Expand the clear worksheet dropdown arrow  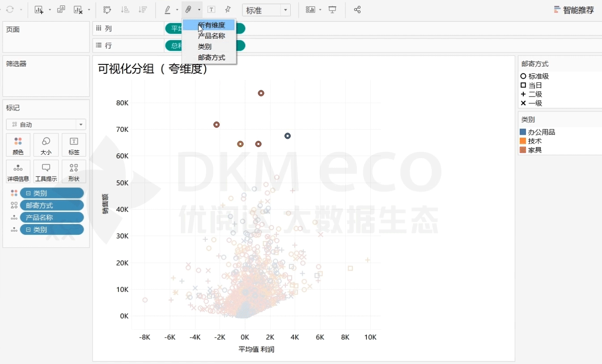point(89,10)
